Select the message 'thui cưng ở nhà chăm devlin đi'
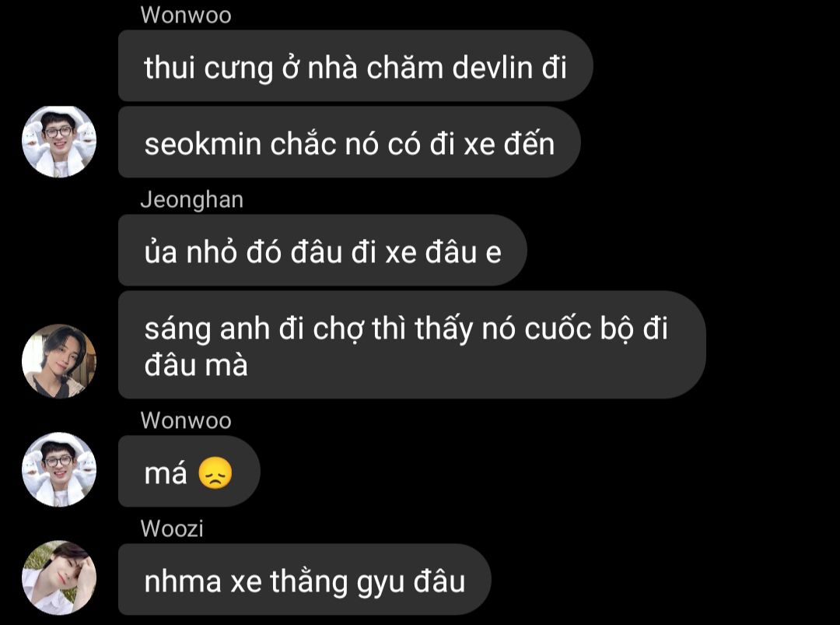 [x=355, y=65]
